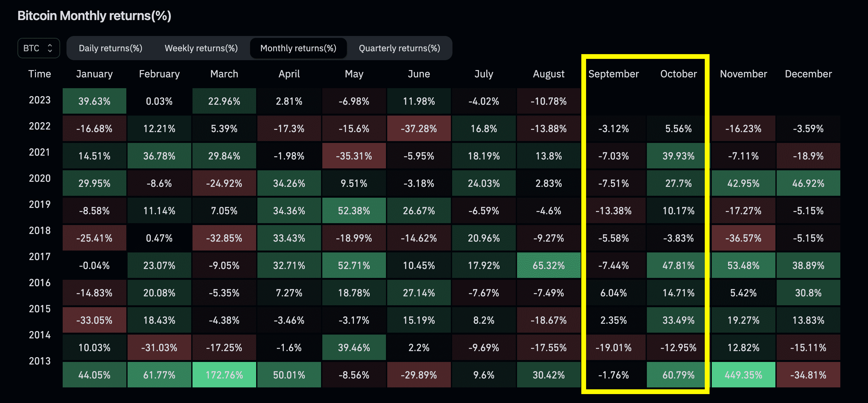Screen dimensions: 868x403
Task: Click the January column header
Action: point(94,74)
